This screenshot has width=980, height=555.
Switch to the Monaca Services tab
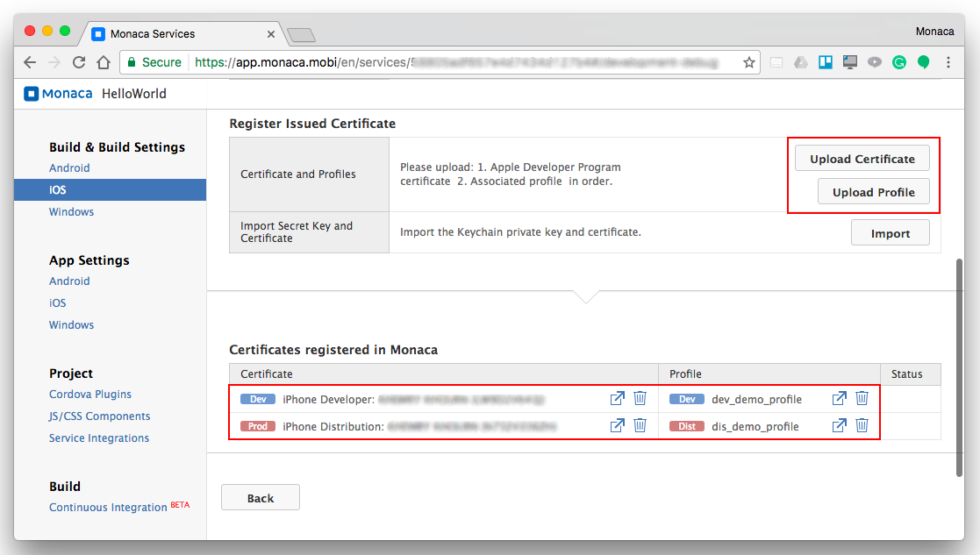153,34
